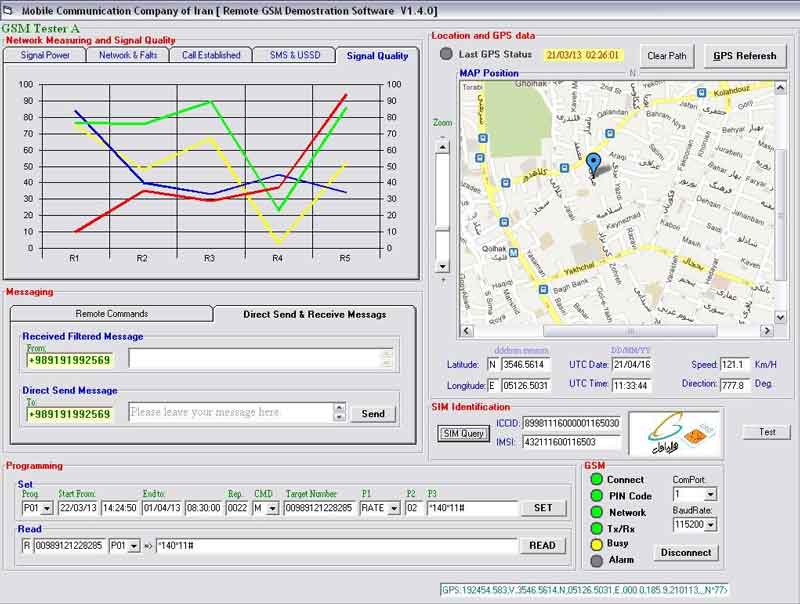
Task: Click the GPS Referesh button
Action: (x=744, y=56)
